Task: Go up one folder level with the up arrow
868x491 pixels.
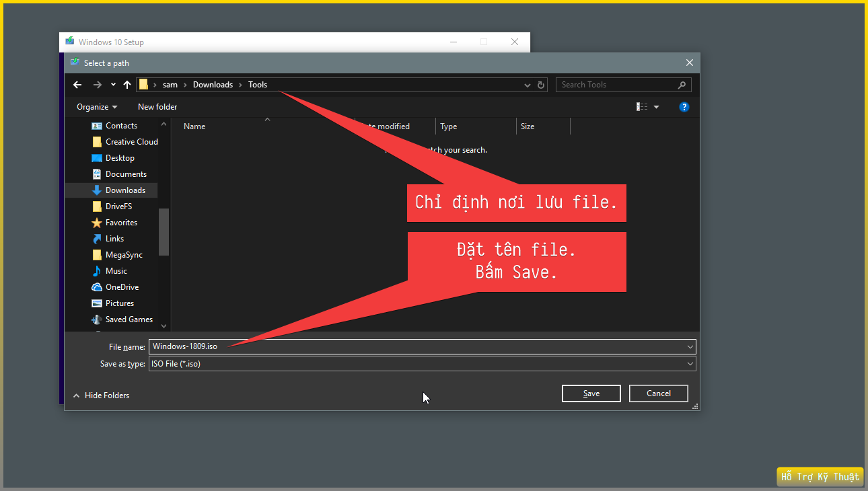Action: pyautogui.click(x=127, y=85)
